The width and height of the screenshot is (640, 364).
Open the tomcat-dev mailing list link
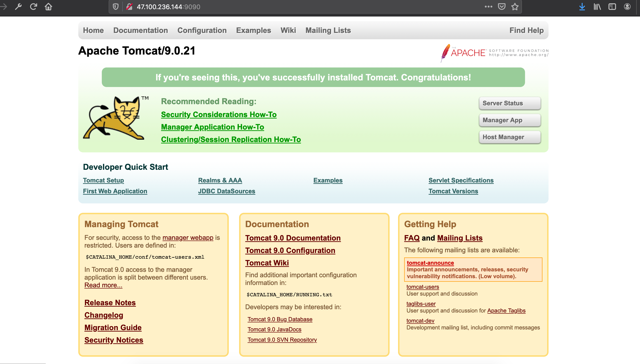(420, 321)
